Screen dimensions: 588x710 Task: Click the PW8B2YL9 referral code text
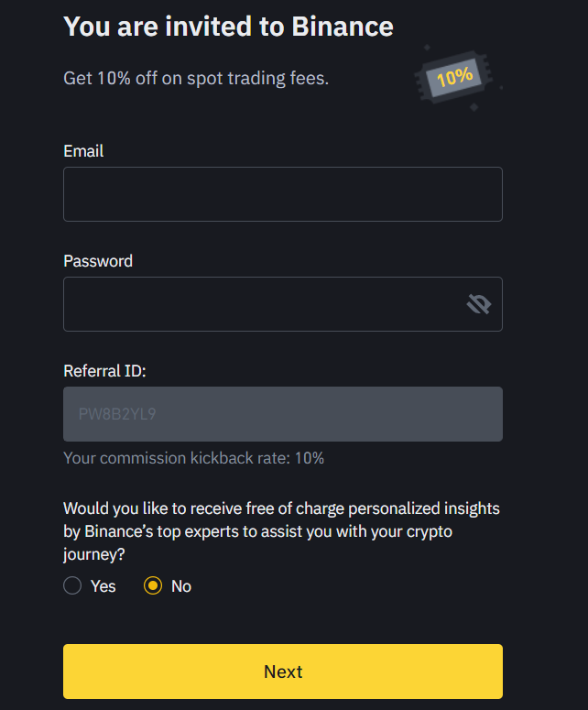(x=117, y=414)
